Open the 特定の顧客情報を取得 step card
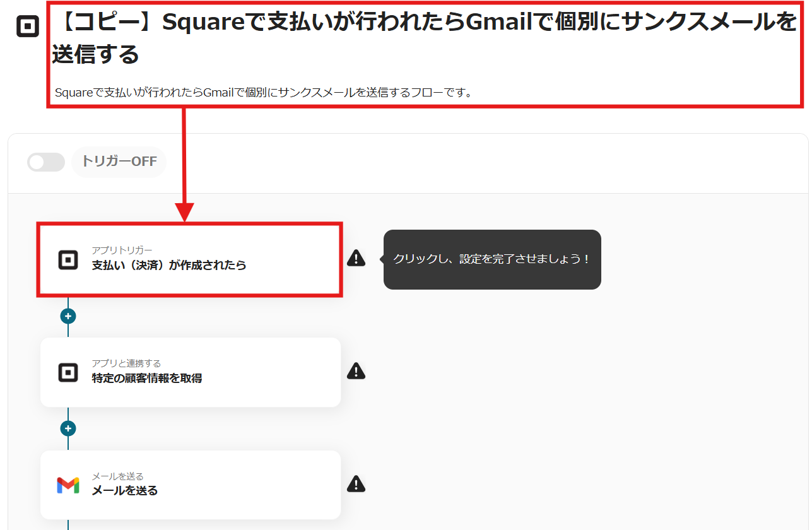 tap(191, 372)
